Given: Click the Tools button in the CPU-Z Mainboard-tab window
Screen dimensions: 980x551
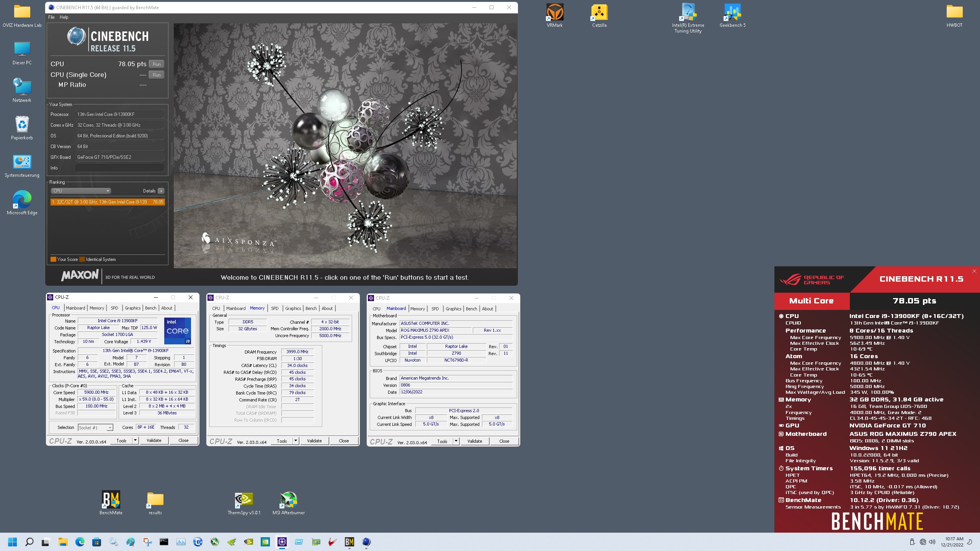Looking at the screenshot, I should pos(442,441).
